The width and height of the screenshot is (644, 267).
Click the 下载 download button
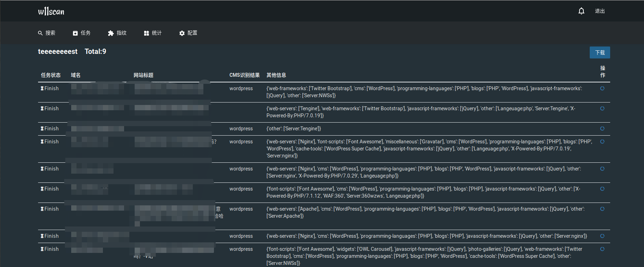(x=600, y=52)
